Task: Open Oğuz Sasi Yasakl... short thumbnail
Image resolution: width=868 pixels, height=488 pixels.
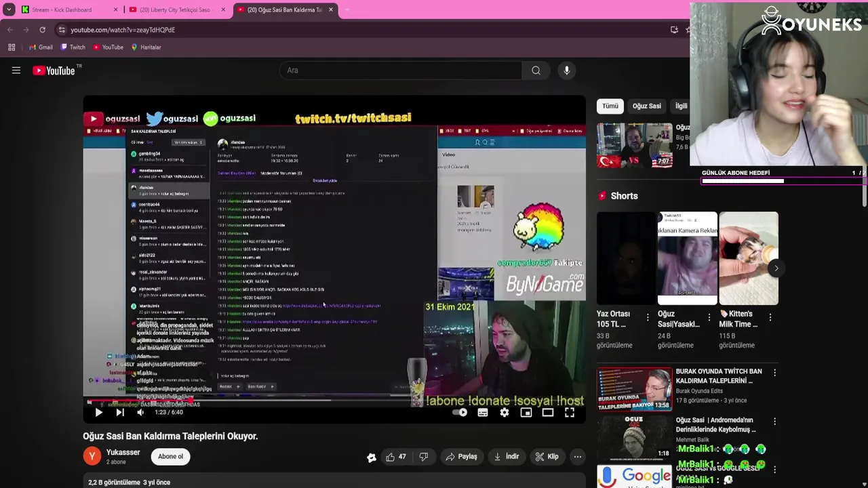Action: (688, 258)
